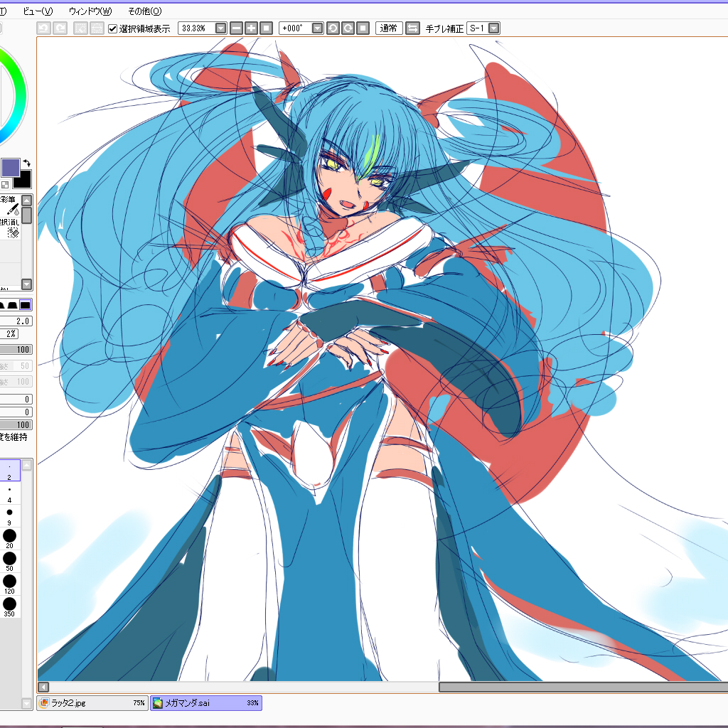Reset the canvas rotation

[x=363, y=28]
